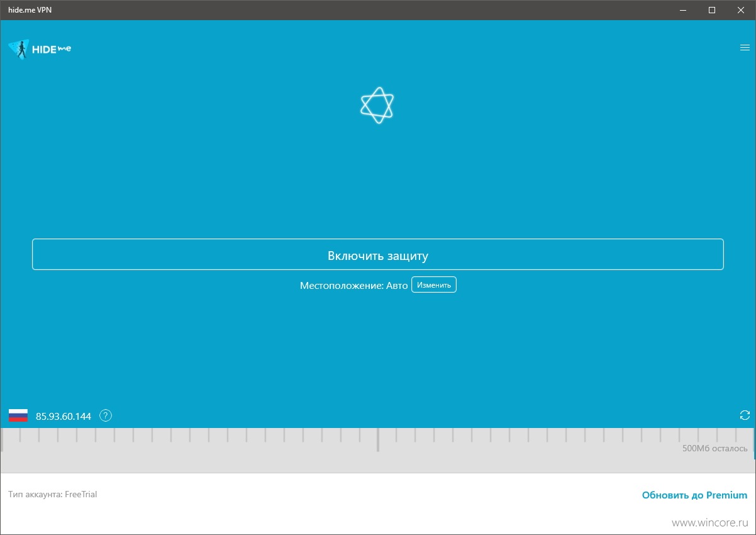Click the Тип аккаунта: FreeTrial text
This screenshot has height=535, width=756.
(53, 494)
